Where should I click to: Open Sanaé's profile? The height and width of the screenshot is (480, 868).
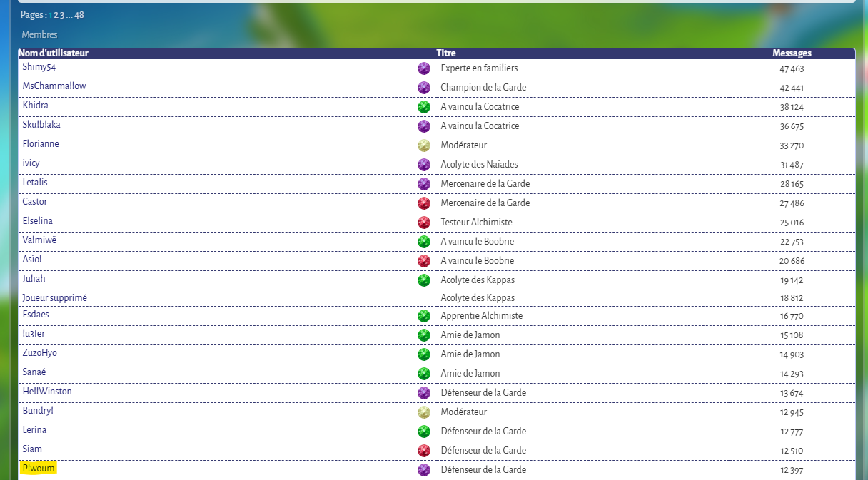pyautogui.click(x=34, y=372)
